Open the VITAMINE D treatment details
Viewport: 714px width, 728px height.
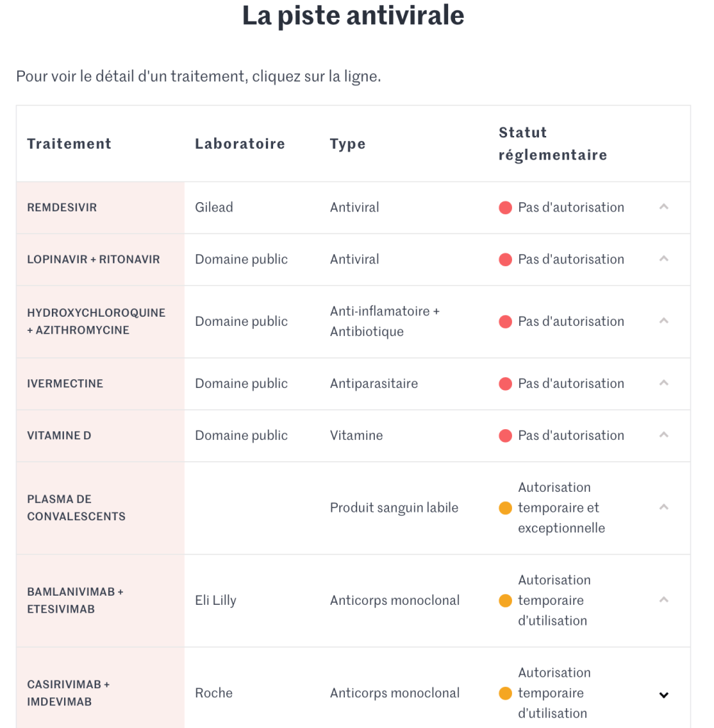point(59,436)
